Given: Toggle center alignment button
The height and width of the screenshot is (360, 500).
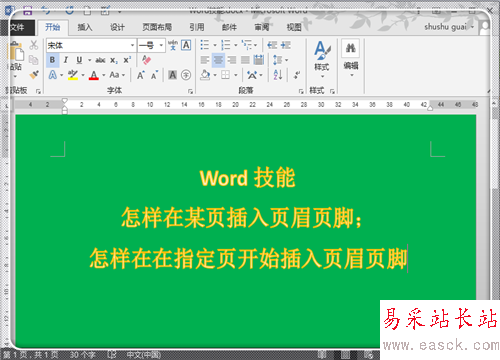Looking at the screenshot, I should click(218, 60).
